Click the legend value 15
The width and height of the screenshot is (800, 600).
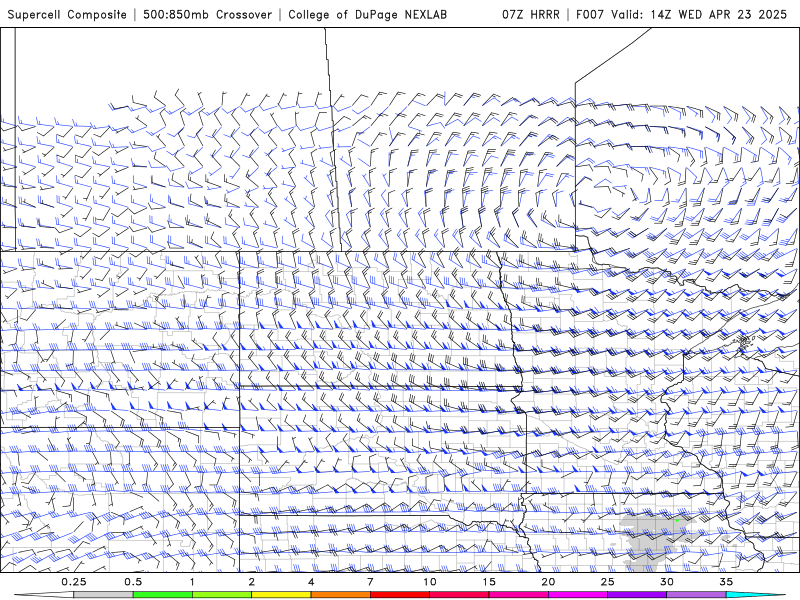click(489, 582)
